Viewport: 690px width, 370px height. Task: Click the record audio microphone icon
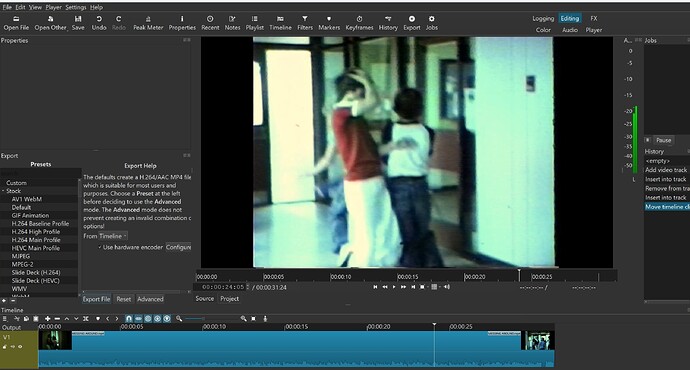pyautogui.click(x=265, y=319)
